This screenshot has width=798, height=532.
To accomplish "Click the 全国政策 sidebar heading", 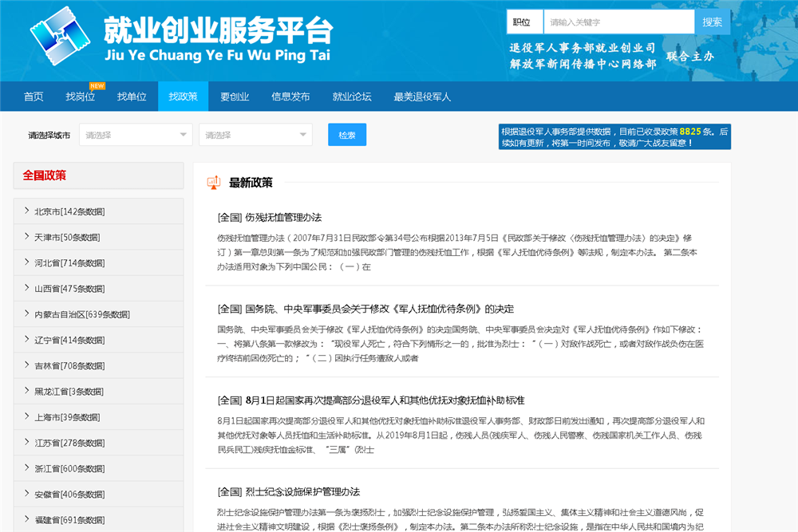I will [45, 175].
